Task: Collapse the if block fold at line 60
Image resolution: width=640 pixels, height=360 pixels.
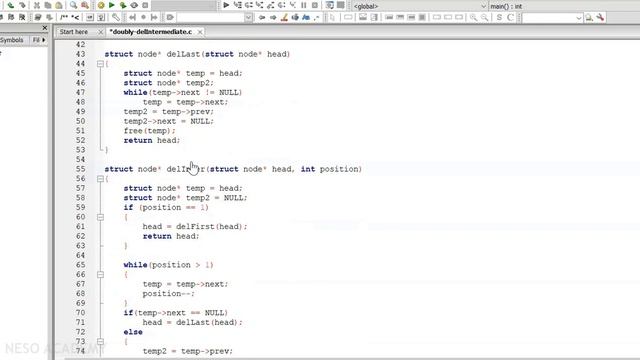Action: tap(100, 217)
